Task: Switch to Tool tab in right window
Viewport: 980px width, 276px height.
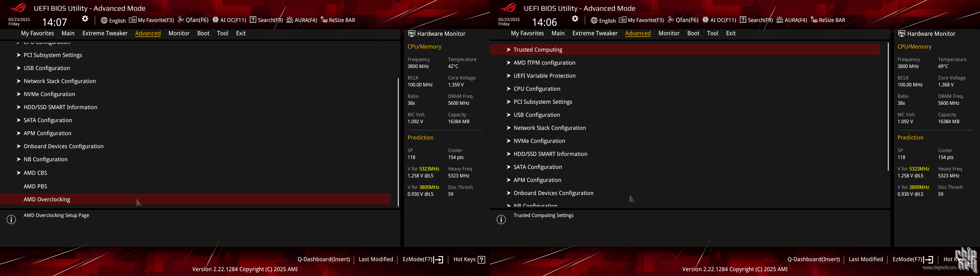Action: coord(713,33)
